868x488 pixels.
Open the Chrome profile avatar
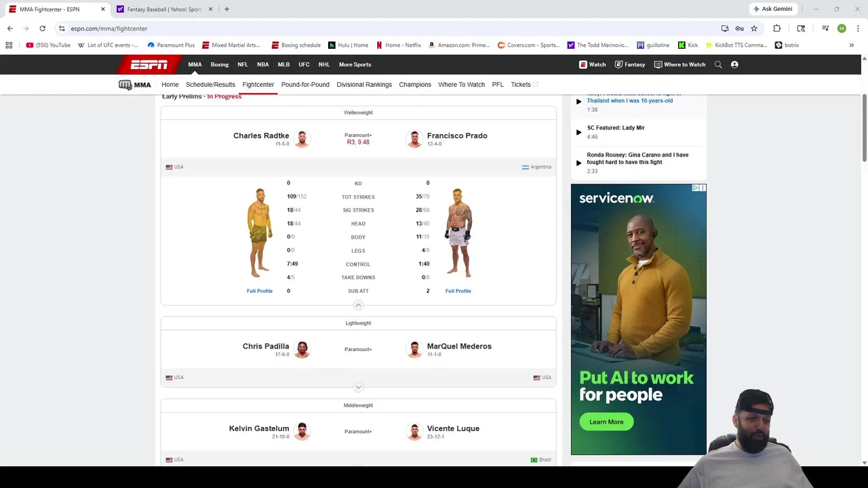842,28
